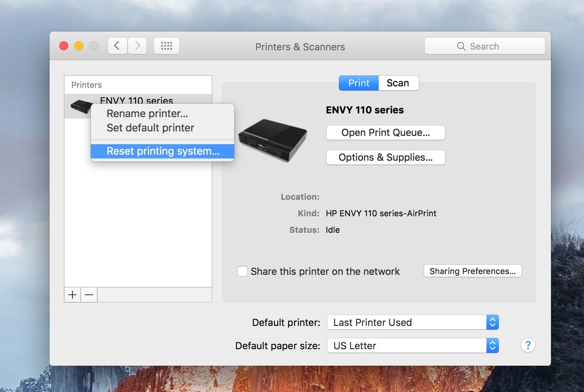The image size is (584, 392).
Task: Go forward with the right chevron button
Action: pos(137,46)
